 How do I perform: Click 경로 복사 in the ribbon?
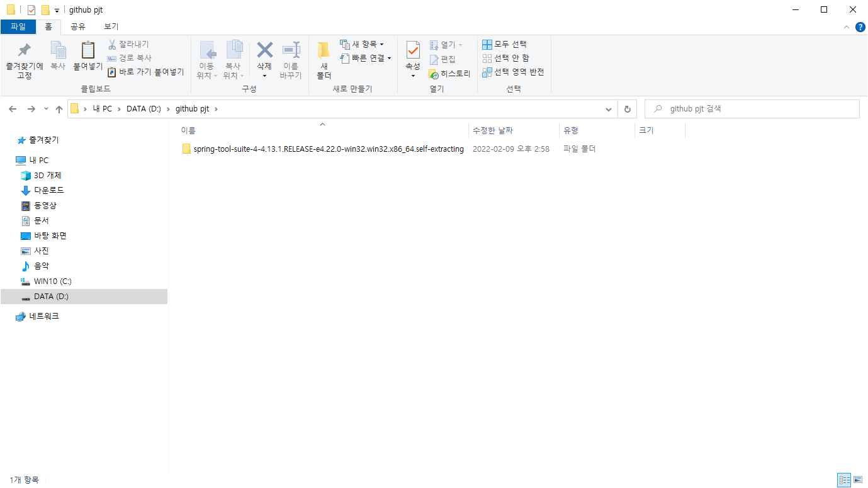pyautogui.click(x=130, y=58)
